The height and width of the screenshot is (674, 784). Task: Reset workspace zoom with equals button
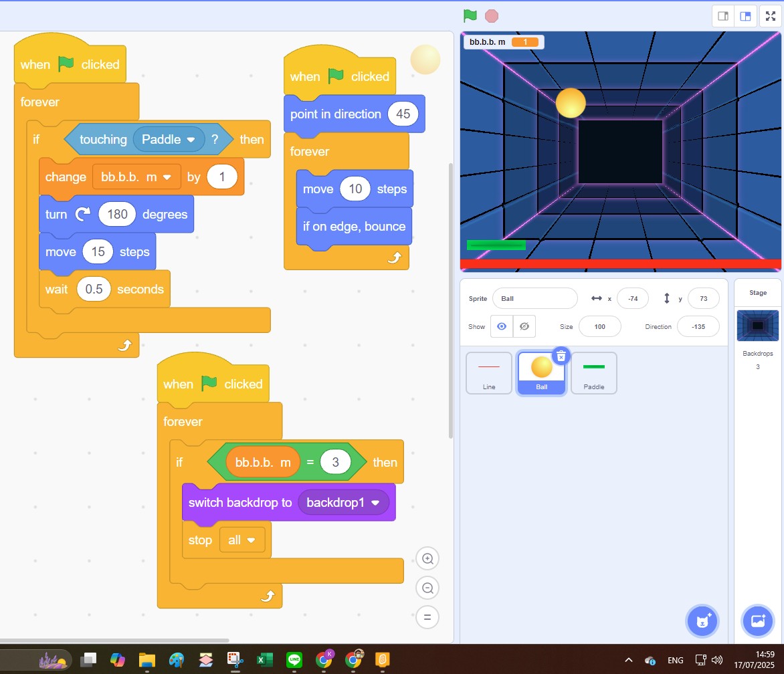click(x=427, y=617)
